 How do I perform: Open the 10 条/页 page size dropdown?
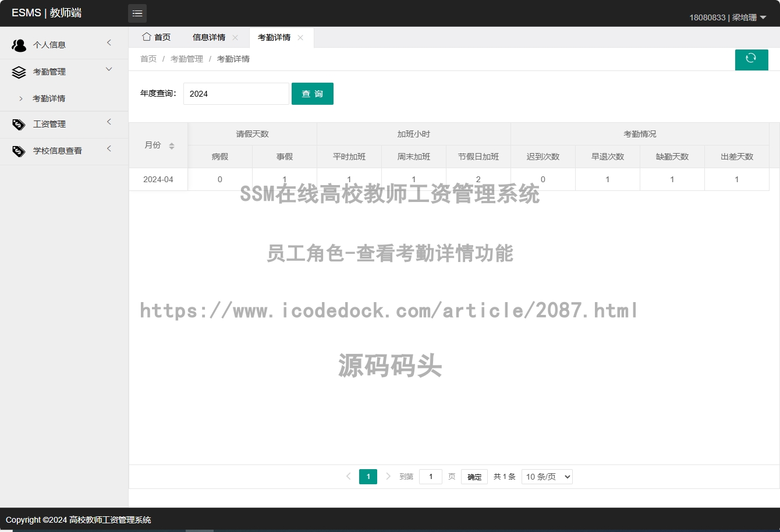pyautogui.click(x=547, y=477)
